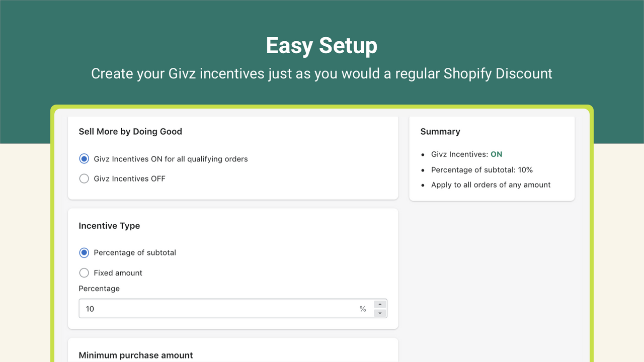Click the "Sell More by Doing Good" heading
The image size is (644, 362).
point(130,131)
